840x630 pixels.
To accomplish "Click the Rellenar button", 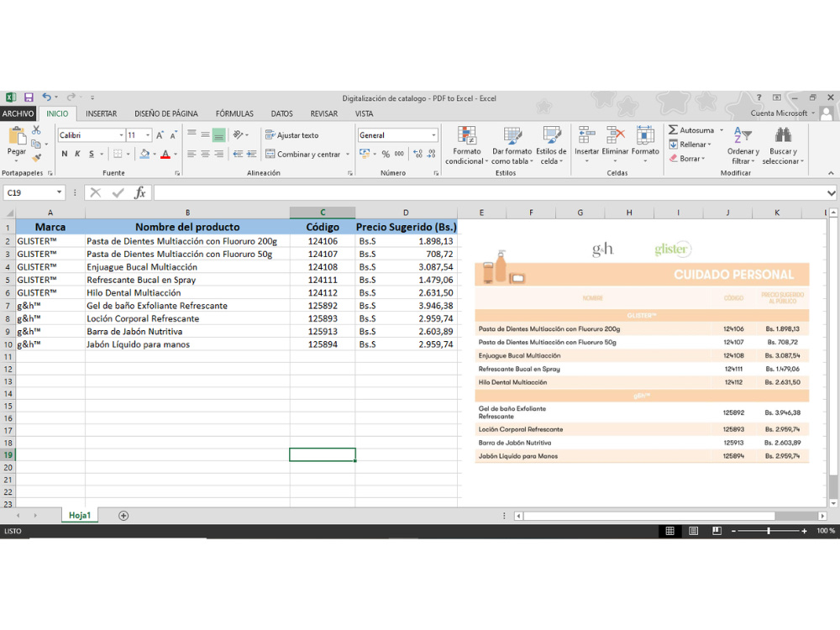I will pos(690,144).
